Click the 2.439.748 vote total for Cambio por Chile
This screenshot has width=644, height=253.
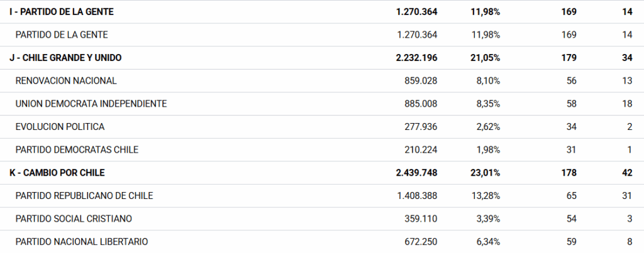point(416,173)
